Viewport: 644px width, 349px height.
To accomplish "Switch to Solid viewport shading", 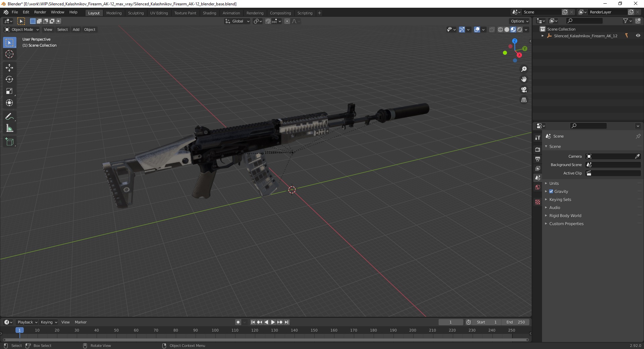I will [507, 30].
